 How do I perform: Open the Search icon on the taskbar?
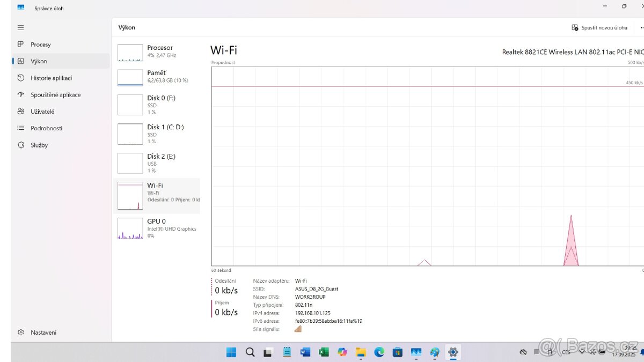[250, 352]
